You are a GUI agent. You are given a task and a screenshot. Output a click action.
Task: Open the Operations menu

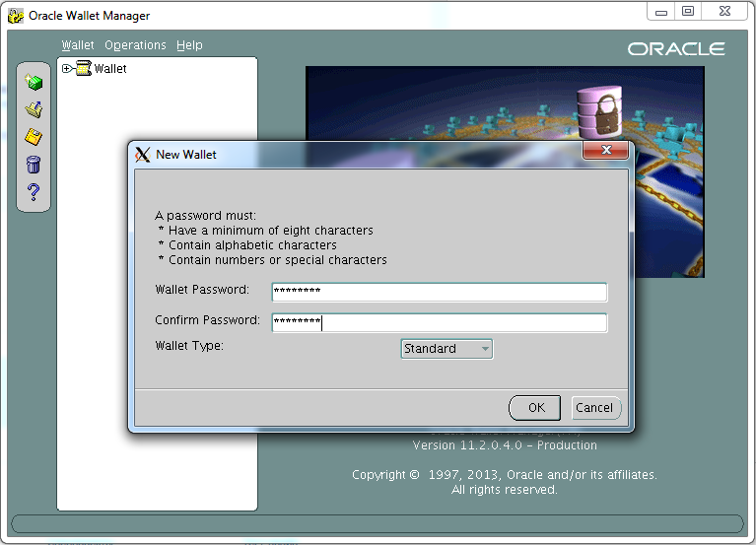(x=135, y=45)
